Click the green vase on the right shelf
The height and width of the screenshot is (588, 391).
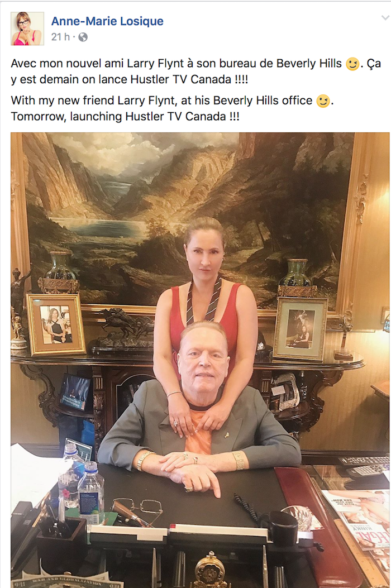click(x=298, y=277)
